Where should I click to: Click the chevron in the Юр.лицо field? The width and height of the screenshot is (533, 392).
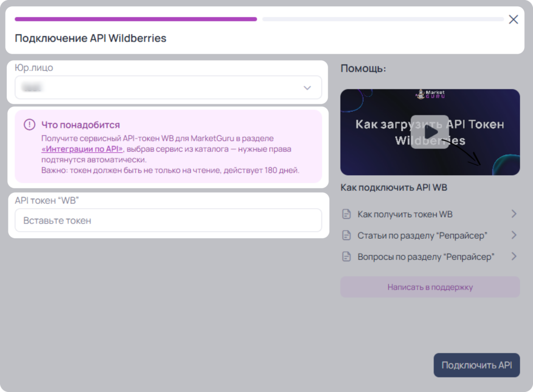point(307,88)
